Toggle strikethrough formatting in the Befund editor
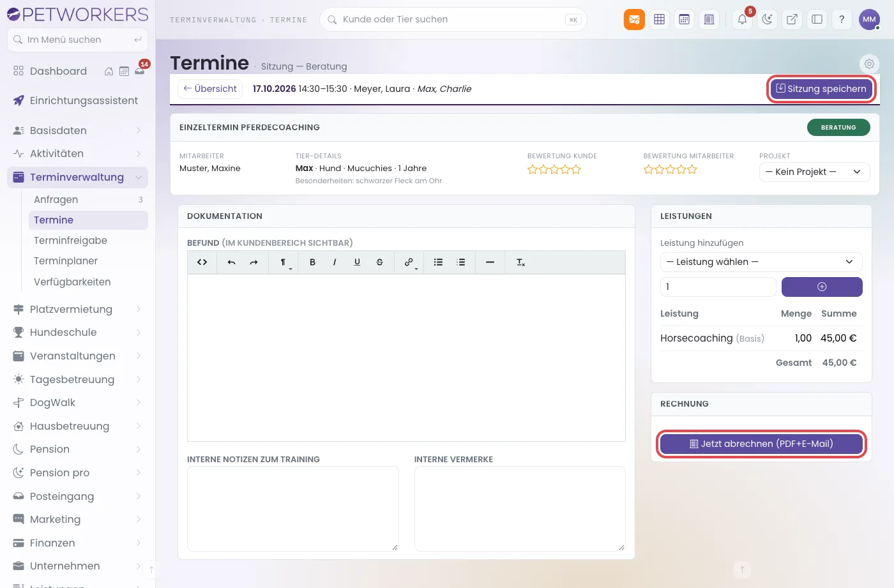The height and width of the screenshot is (588, 894). point(379,262)
